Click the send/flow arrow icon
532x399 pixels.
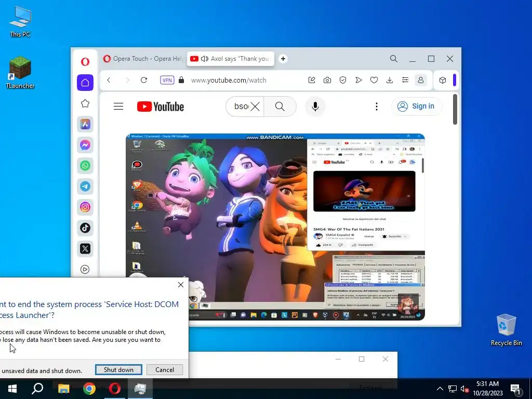358,80
